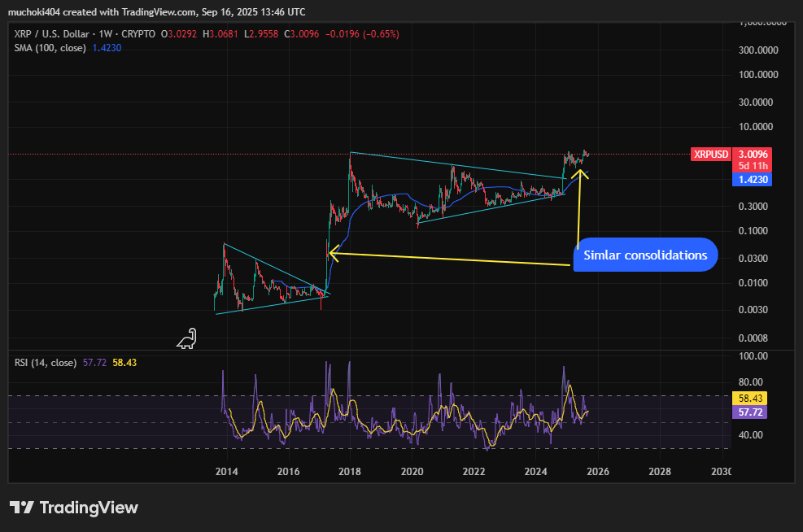Click the 0.0100 price axis label
The image size is (803, 532).
753,282
